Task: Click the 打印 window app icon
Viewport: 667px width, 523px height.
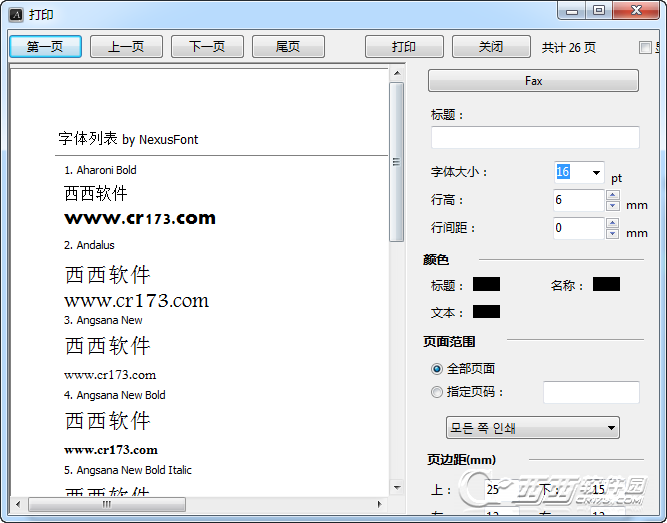Action: click(x=16, y=15)
